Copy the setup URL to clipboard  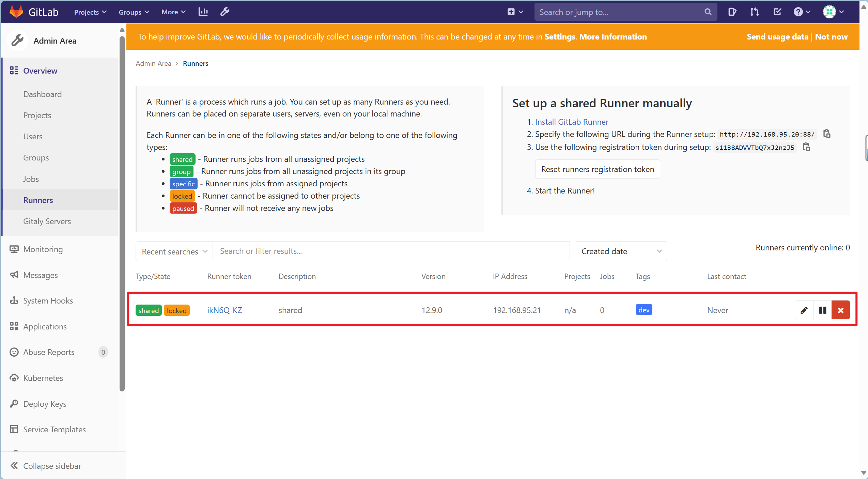827,134
